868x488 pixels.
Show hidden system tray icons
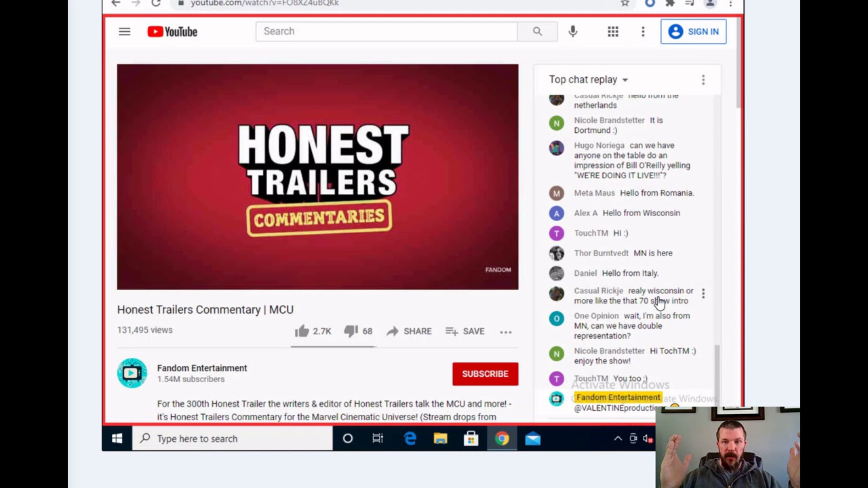pyautogui.click(x=618, y=439)
